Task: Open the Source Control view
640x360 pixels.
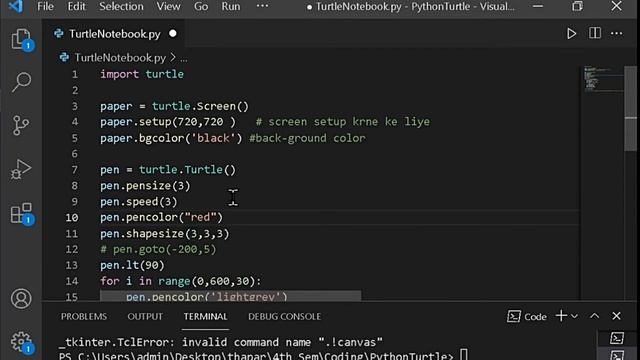Action: (x=21, y=125)
